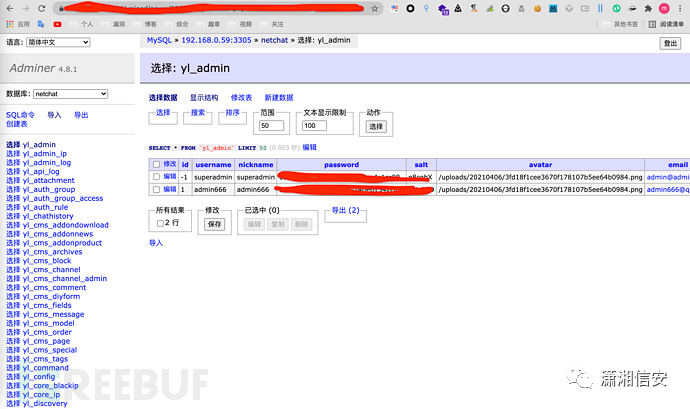
Task: Open the 修改表 alter table tab
Action: click(x=241, y=98)
